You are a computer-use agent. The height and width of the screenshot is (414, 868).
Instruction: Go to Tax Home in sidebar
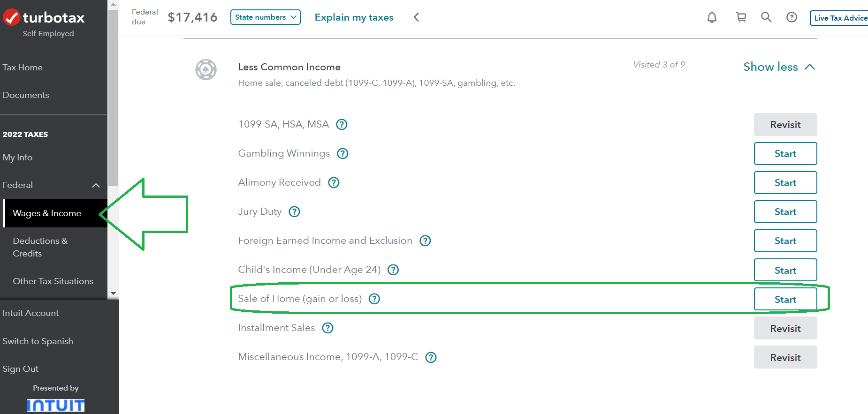(23, 68)
